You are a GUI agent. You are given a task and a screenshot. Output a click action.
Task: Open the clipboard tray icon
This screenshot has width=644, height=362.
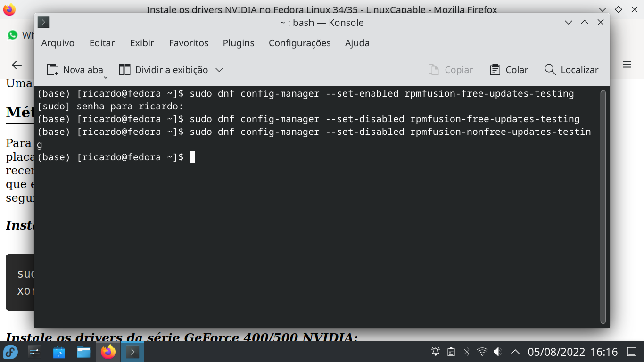point(451,352)
